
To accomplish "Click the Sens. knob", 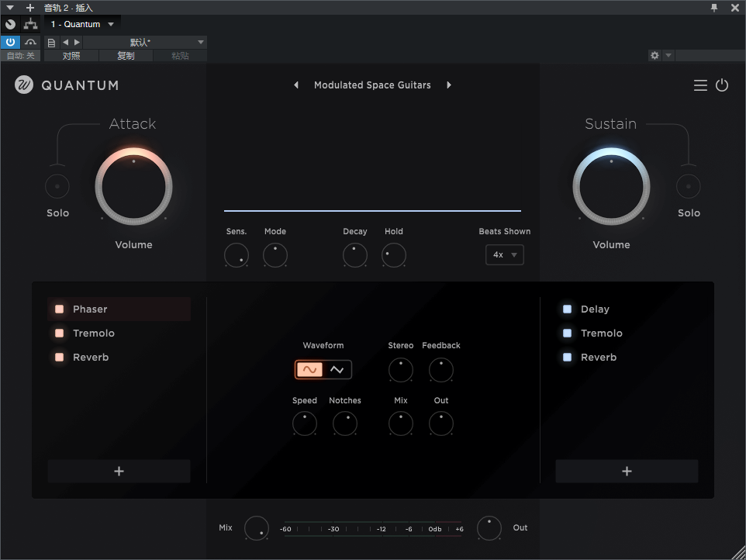I will click(x=237, y=255).
